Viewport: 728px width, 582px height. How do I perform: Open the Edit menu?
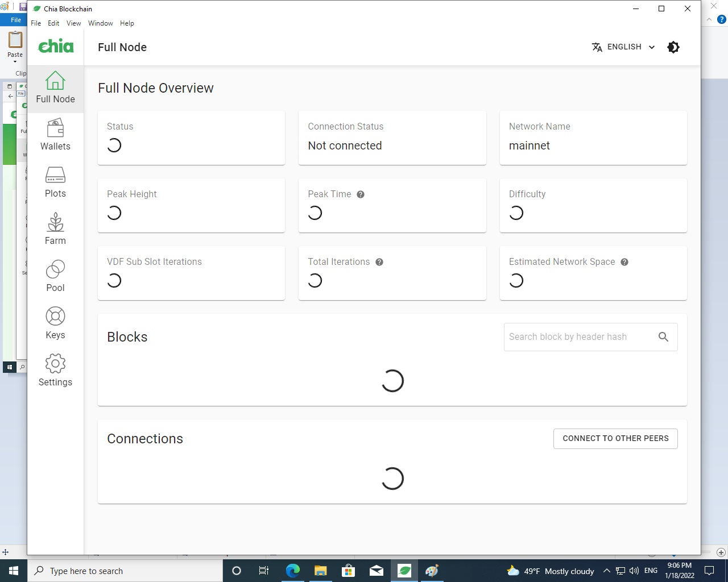pyautogui.click(x=53, y=23)
